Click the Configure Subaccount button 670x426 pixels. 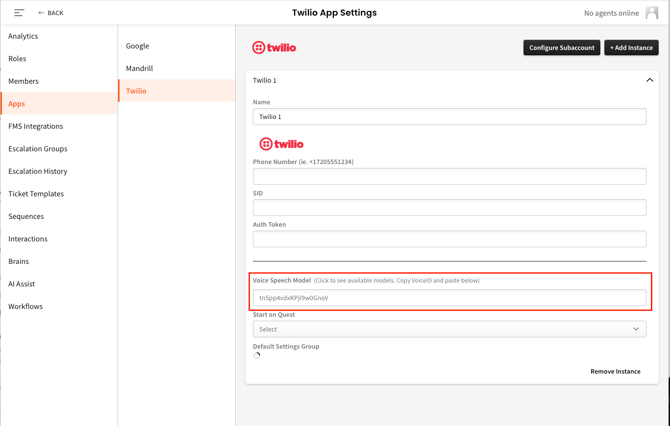(561, 47)
